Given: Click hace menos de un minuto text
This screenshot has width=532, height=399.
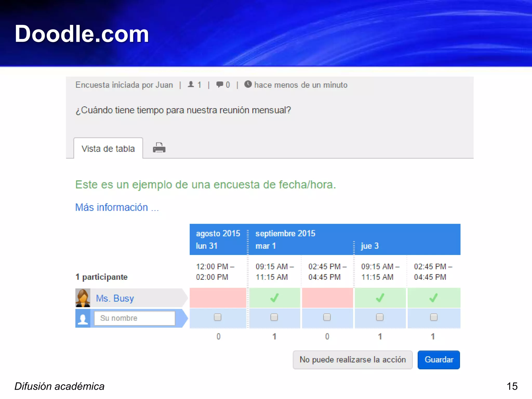Looking at the screenshot, I should click(301, 85).
